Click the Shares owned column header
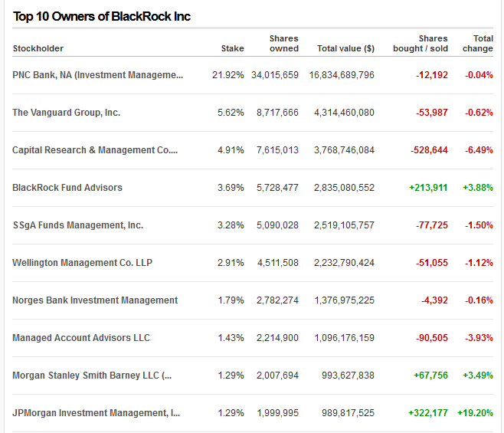Image resolution: width=504 pixels, height=433 pixels. coord(283,44)
